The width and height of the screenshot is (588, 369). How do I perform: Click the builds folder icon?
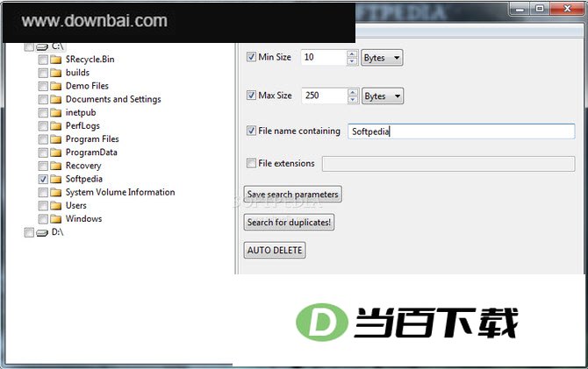click(x=56, y=73)
